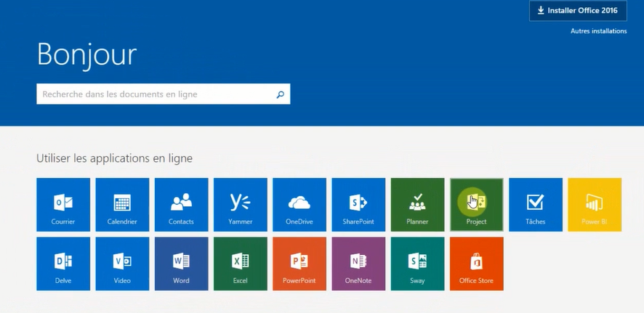Launch the Yammer app tile
644x313 pixels.
pyautogui.click(x=241, y=205)
